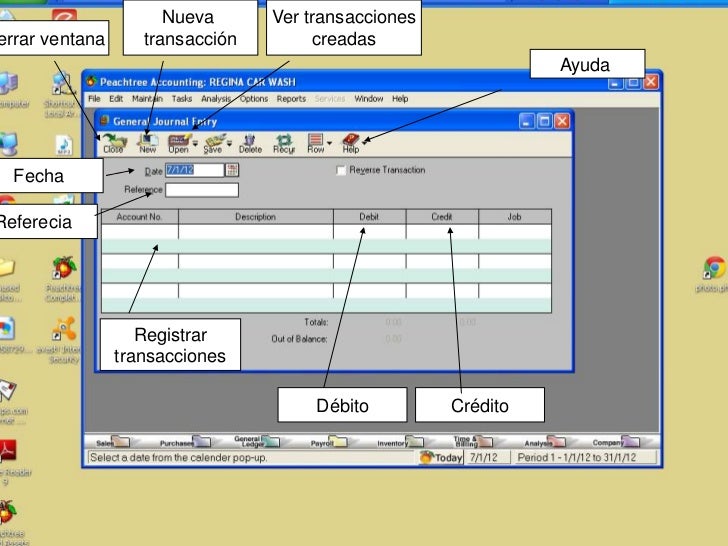Open the File menu
This screenshot has width=728, height=546.
94,98
